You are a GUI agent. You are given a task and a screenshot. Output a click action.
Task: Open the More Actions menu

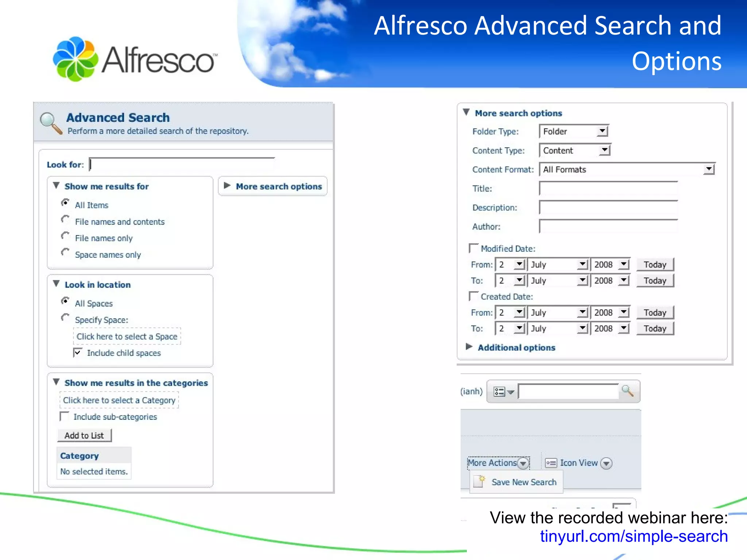pos(498,463)
